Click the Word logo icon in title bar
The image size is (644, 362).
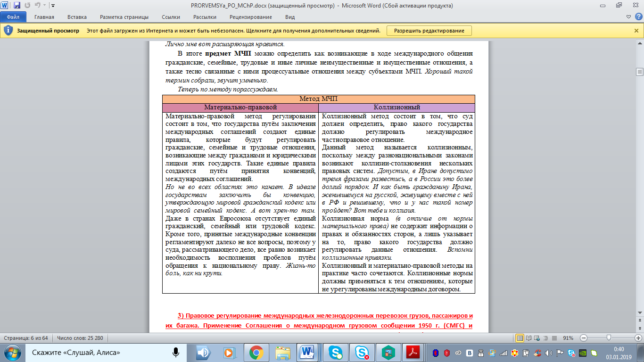tap(5, 6)
